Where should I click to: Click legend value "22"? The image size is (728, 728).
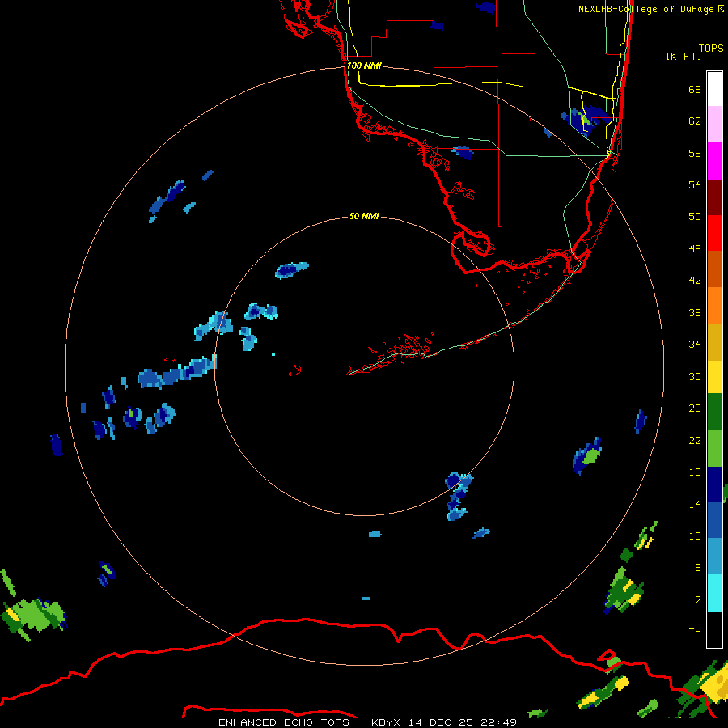tap(695, 440)
